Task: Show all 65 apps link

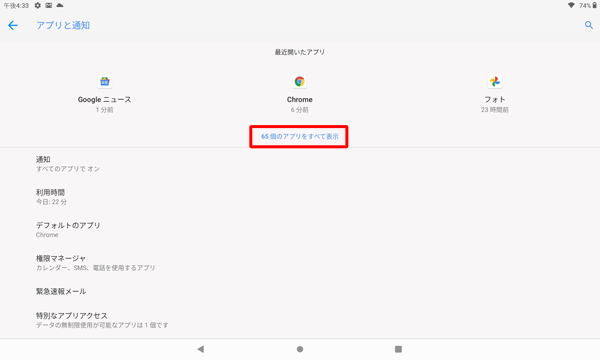Action: [300, 137]
